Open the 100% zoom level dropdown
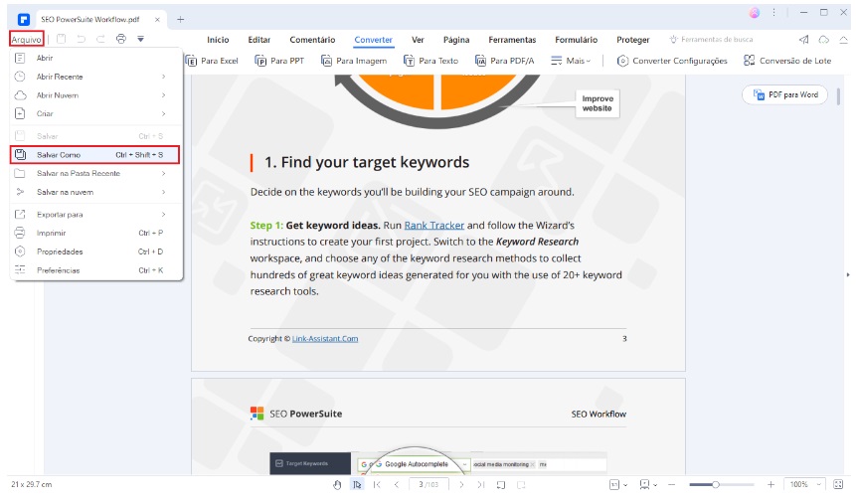Screen dimensions: 856x504 (x=803, y=484)
